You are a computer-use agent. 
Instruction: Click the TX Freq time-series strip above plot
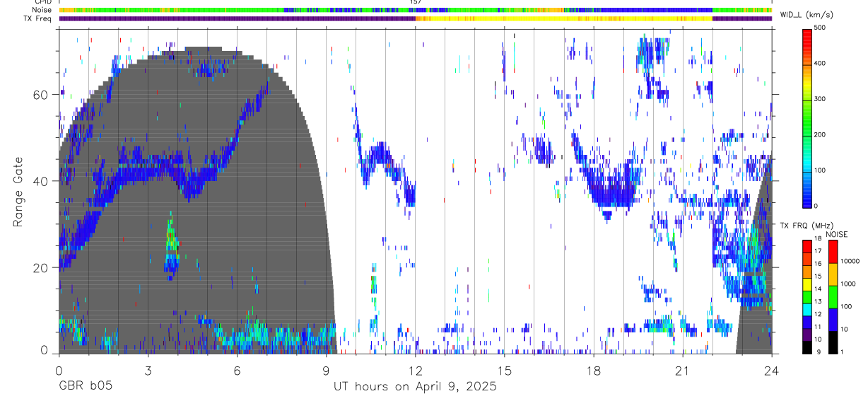pyautogui.click(x=416, y=18)
